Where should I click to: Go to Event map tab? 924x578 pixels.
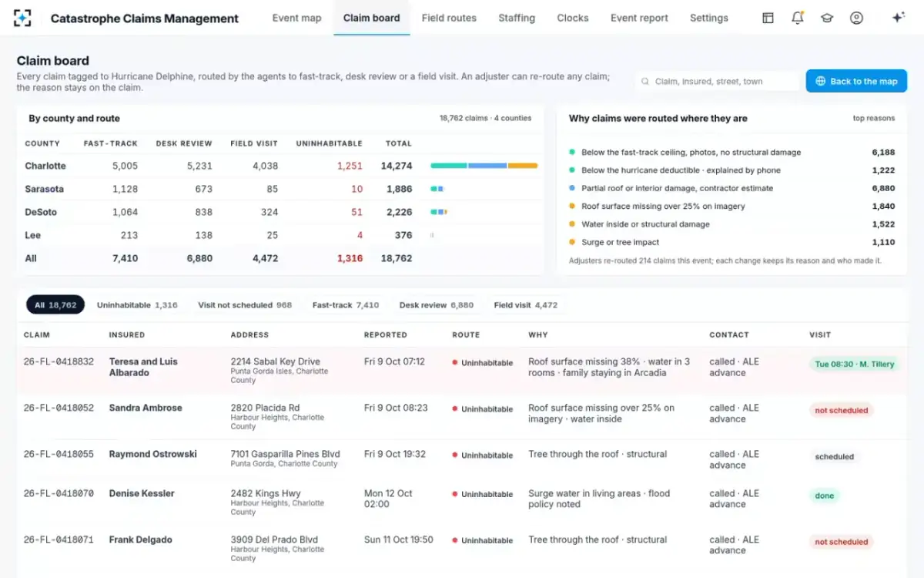tap(296, 18)
